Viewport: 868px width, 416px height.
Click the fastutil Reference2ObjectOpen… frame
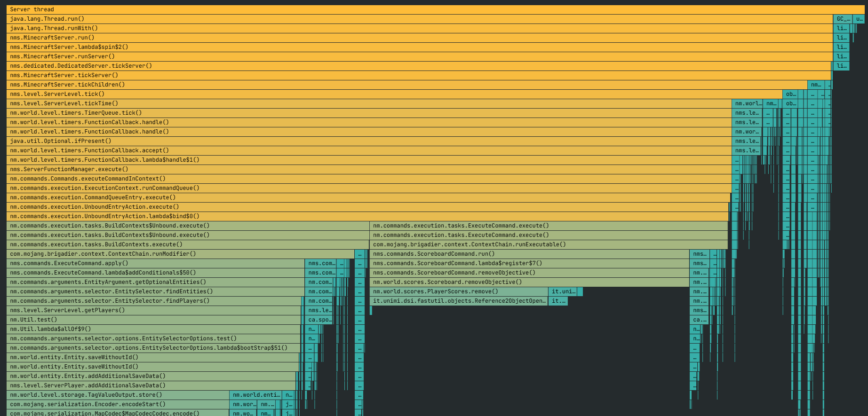tap(459, 301)
